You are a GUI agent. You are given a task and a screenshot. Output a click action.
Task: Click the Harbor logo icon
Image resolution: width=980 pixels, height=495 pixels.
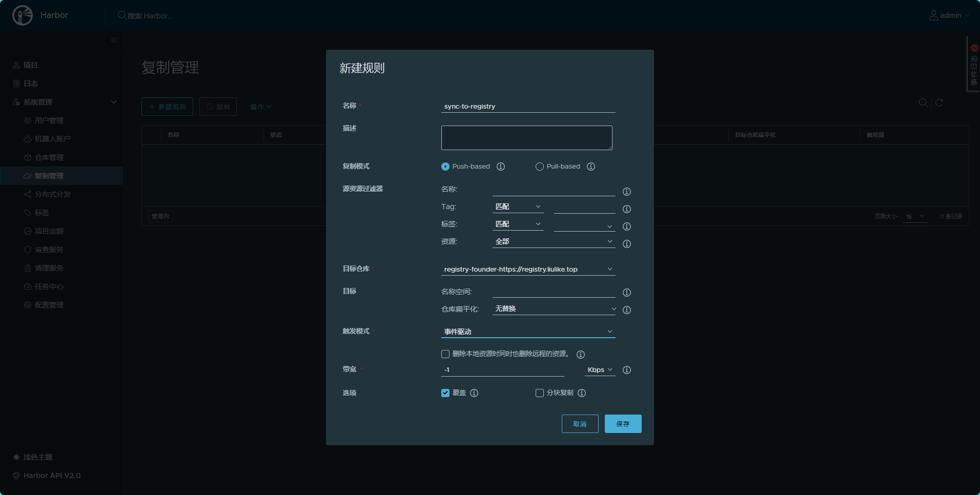coord(23,15)
